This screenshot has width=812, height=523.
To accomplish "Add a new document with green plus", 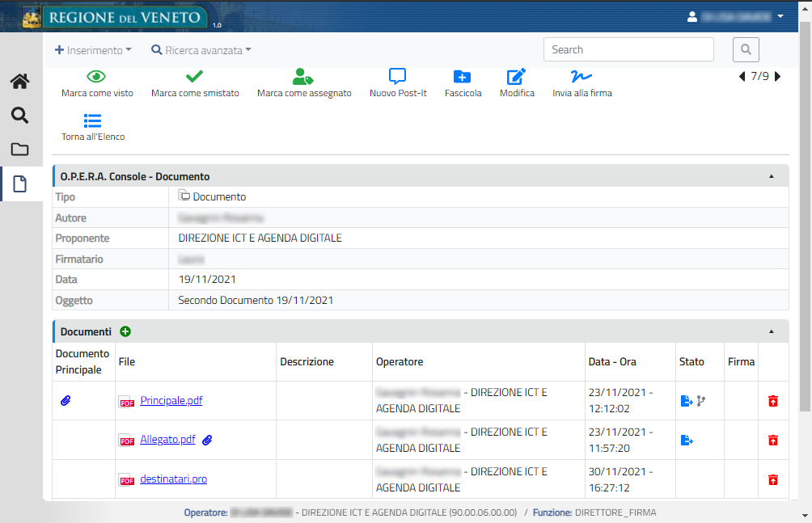I will [x=125, y=331].
